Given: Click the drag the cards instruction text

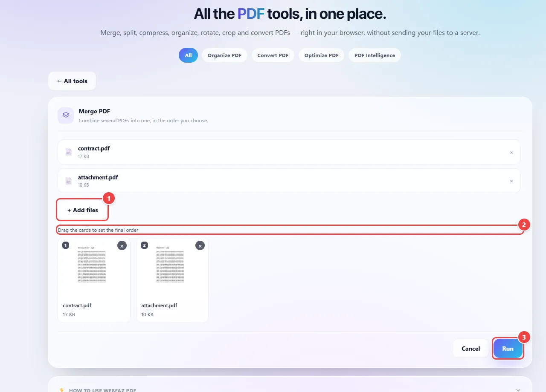Looking at the screenshot, I should tap(98, 230).
